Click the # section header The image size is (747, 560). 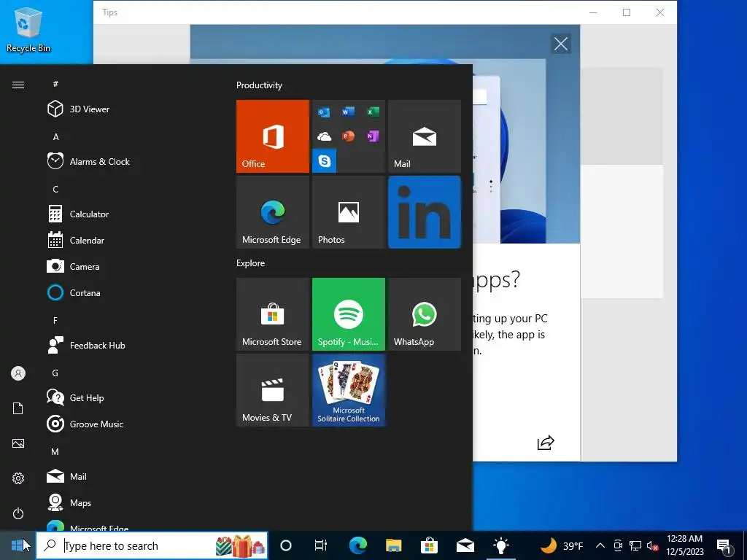55,84
